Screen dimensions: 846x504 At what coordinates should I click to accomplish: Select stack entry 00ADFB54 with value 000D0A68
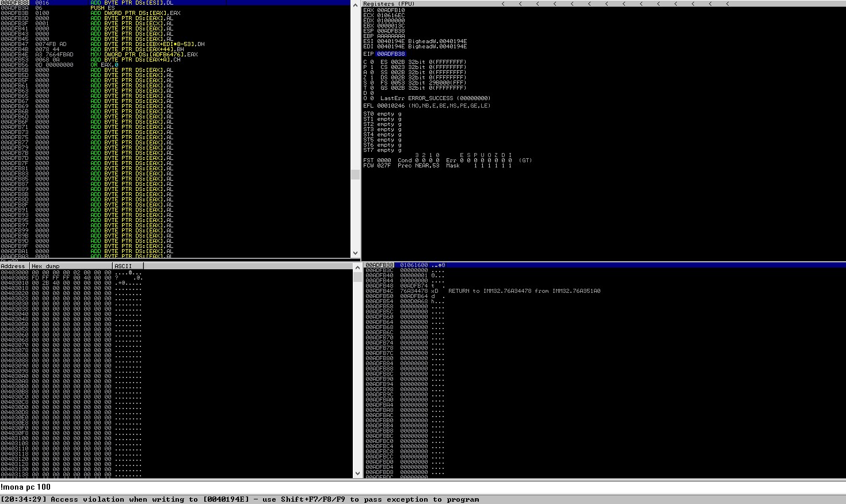click(604, 301)
